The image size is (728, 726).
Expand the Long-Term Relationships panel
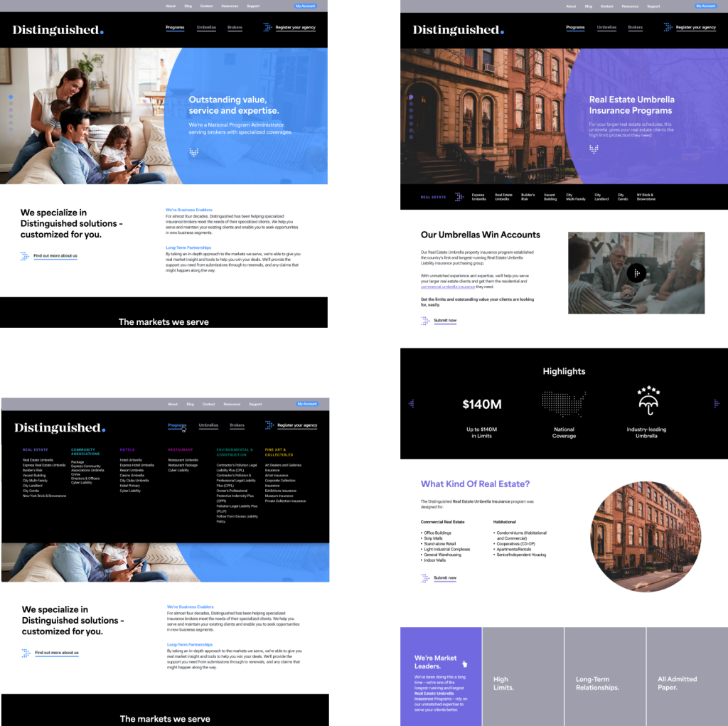point(605,676)
